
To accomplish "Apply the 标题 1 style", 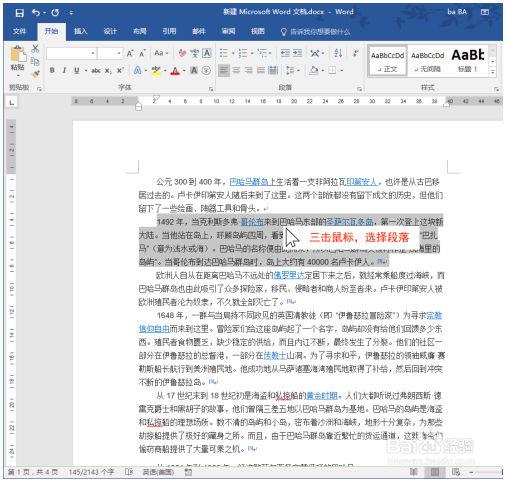I will click(x=468, y=61).
